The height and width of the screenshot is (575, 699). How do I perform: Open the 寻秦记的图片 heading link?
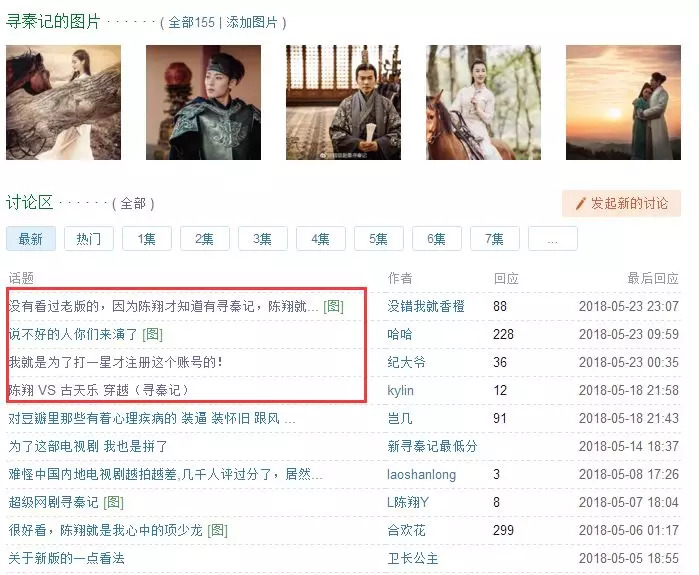pos(53,21)
